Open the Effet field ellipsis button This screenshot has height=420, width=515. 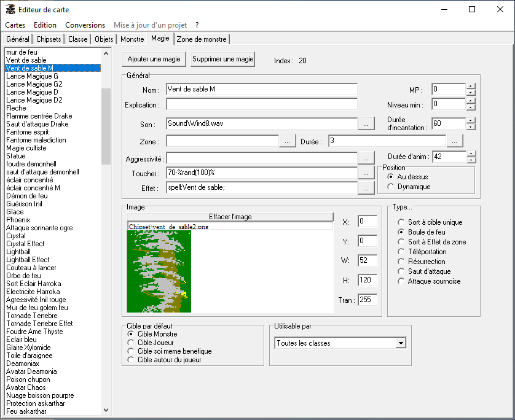(x=366, y=189)
